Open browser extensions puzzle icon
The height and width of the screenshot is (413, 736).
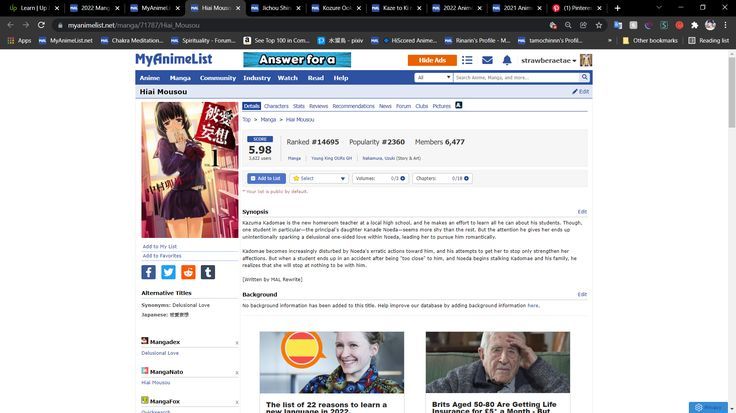click(695, 25)
